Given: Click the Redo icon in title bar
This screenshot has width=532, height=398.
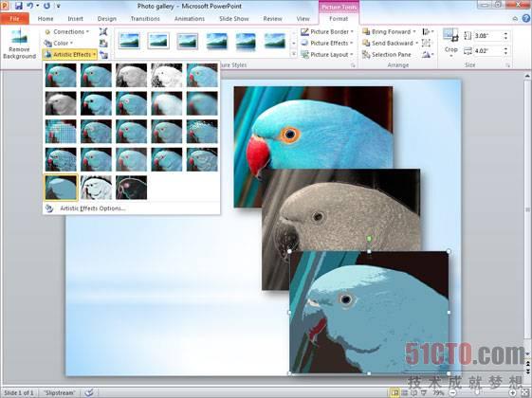Looking at the screenshot, I should click(x=46, y=6).
